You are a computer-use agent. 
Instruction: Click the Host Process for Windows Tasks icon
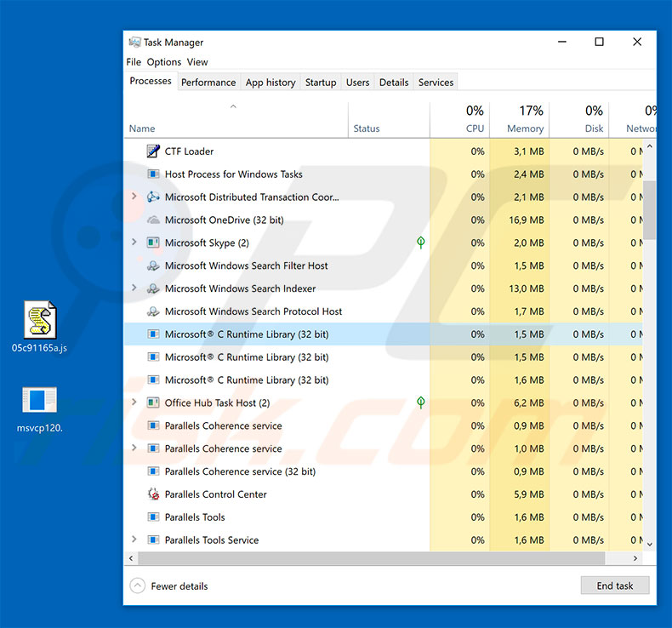click(153, 174)
